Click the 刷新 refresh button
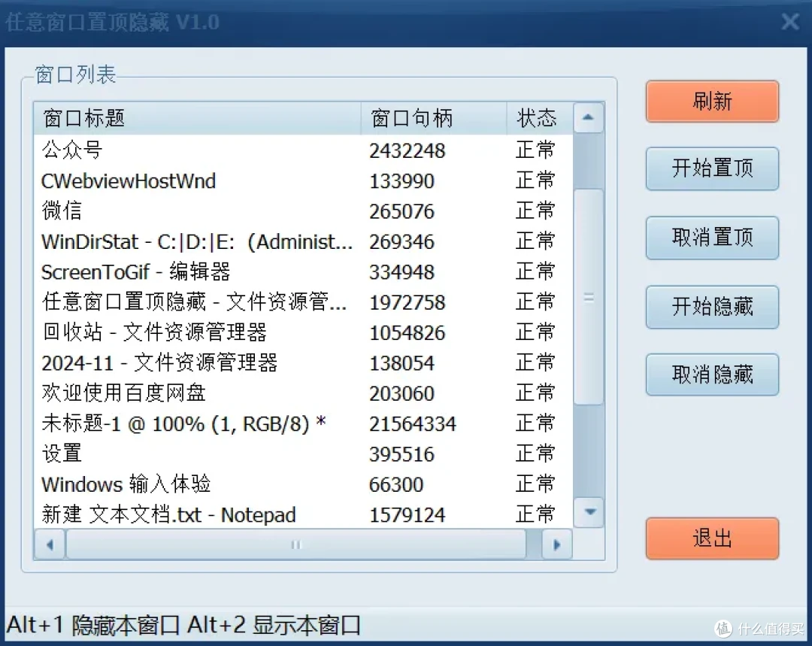Screen dimensions: 812x646 [x=712, y=101]
